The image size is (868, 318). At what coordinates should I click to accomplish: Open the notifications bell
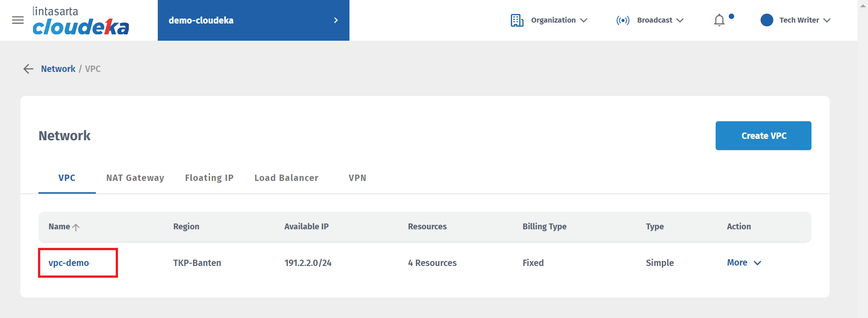[x=719, y=20]
